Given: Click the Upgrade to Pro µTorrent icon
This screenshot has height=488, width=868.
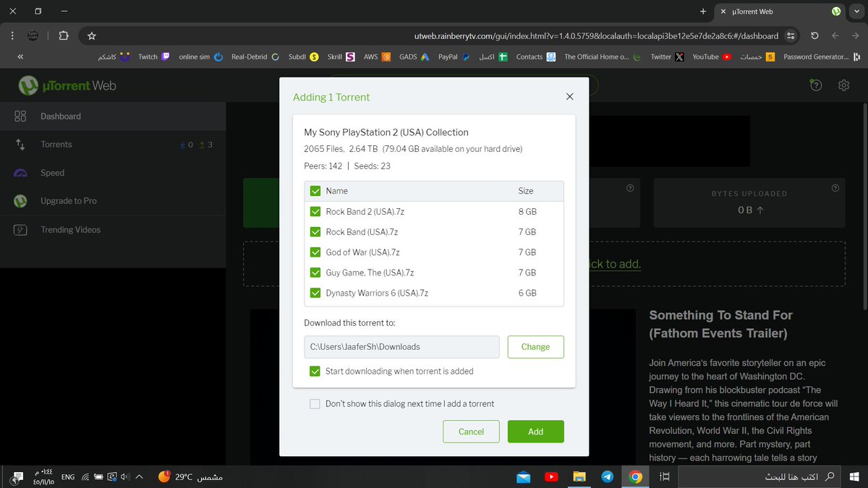Looking at the screenshot, I should pos(20,201).
